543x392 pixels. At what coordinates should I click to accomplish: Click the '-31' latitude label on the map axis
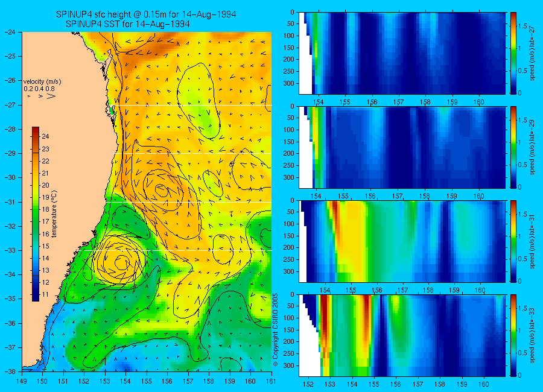pos(10,202)
